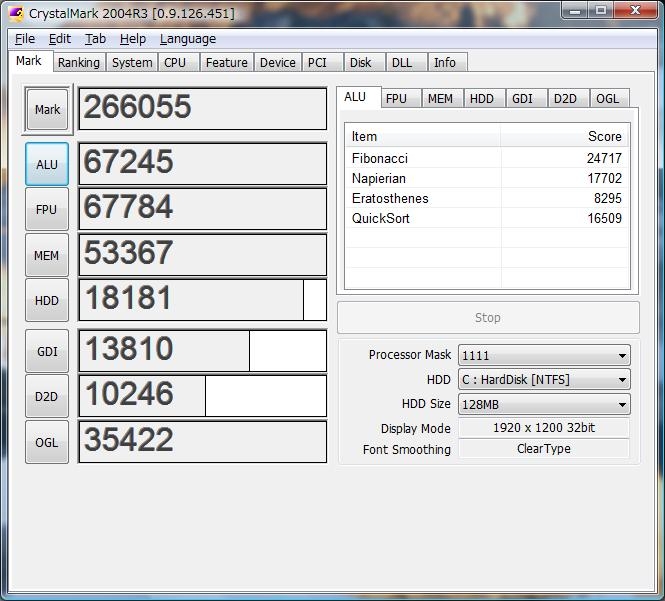665x601 pixels.
Task: Show FPU details tab in results panel
Action: pos(401,98)
